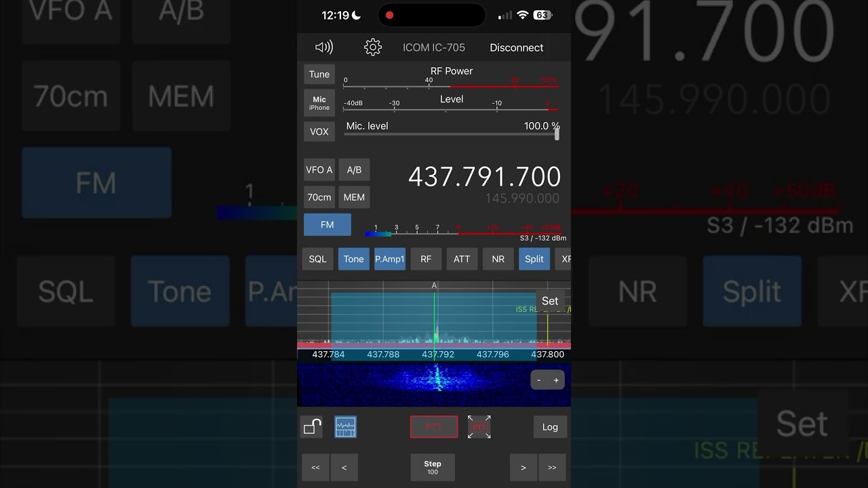Zoom out waterfall with minus button
This screenshot has width=868, height=488.
(539, 380)
